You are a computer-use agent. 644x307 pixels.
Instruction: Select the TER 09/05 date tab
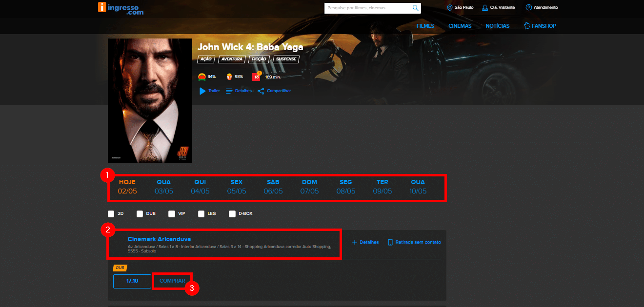click(382, 187)
